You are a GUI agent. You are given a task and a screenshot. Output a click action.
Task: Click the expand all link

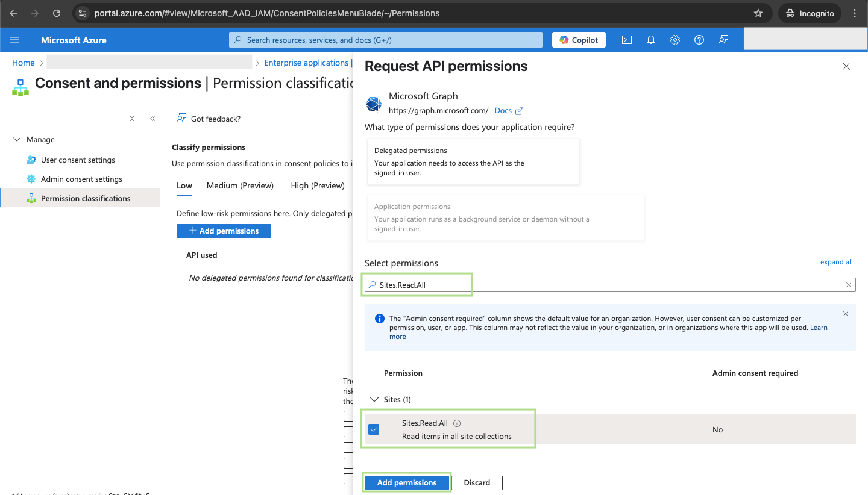[836, 262]
